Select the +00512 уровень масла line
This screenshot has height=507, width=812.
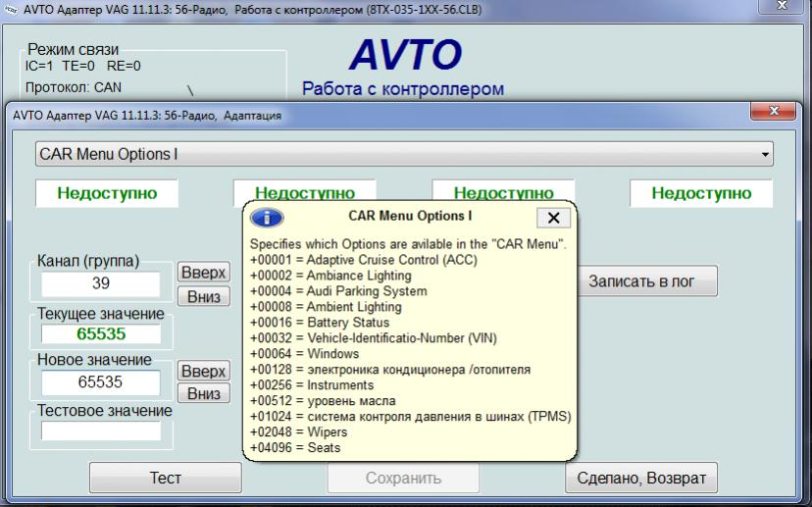pyautogui.click(x=323, y=401)
